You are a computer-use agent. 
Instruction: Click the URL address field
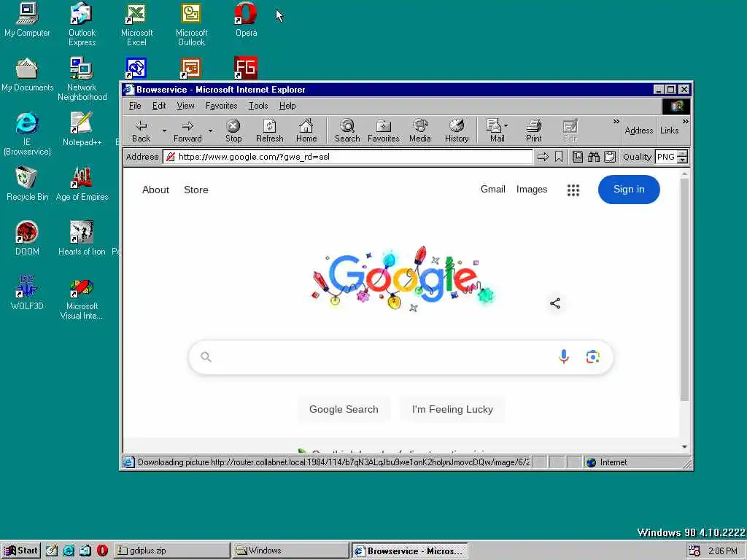[x=348, y=157]
